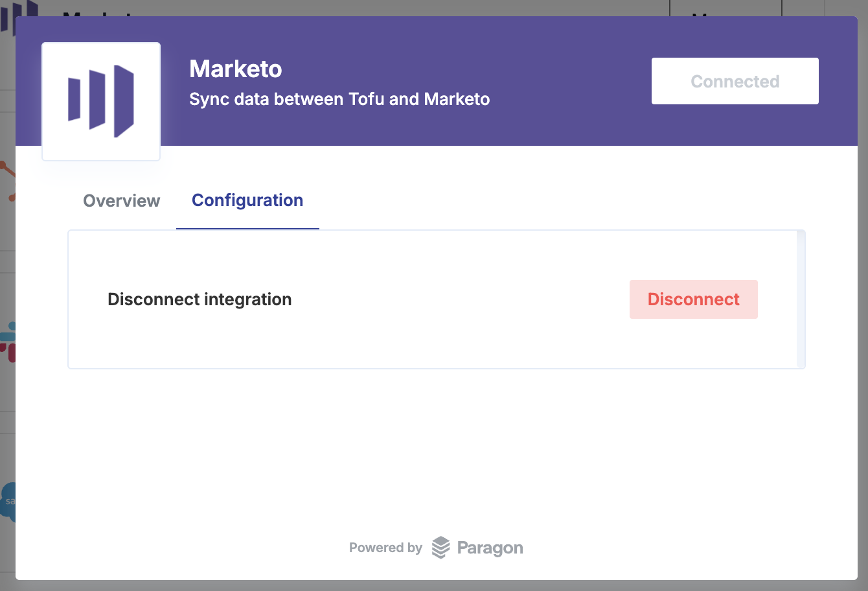Click the red Disconnect button
The image size is (868, 591).
694,299
